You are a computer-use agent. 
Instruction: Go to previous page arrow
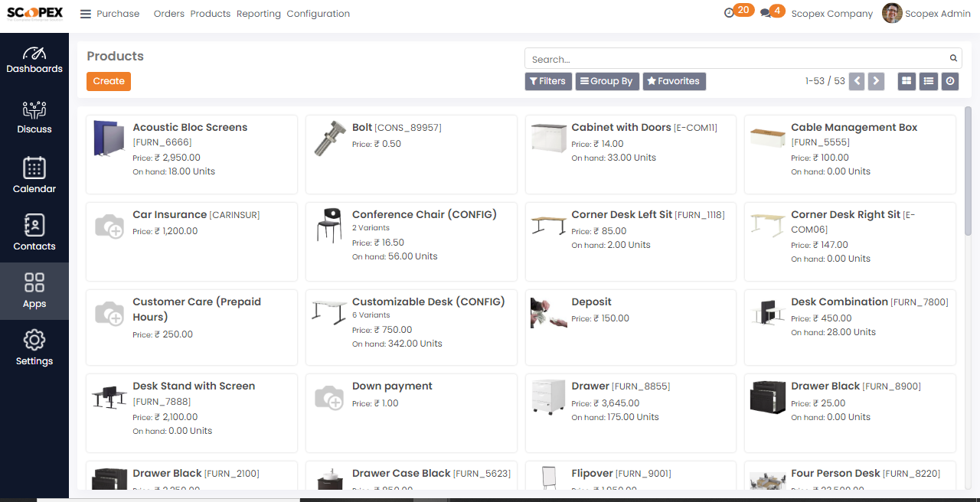point(857,81)
